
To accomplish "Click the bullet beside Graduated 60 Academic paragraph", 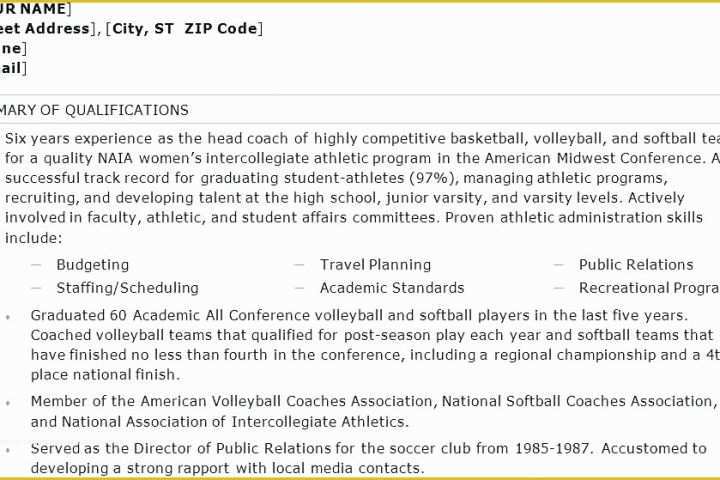I will 8,316.
